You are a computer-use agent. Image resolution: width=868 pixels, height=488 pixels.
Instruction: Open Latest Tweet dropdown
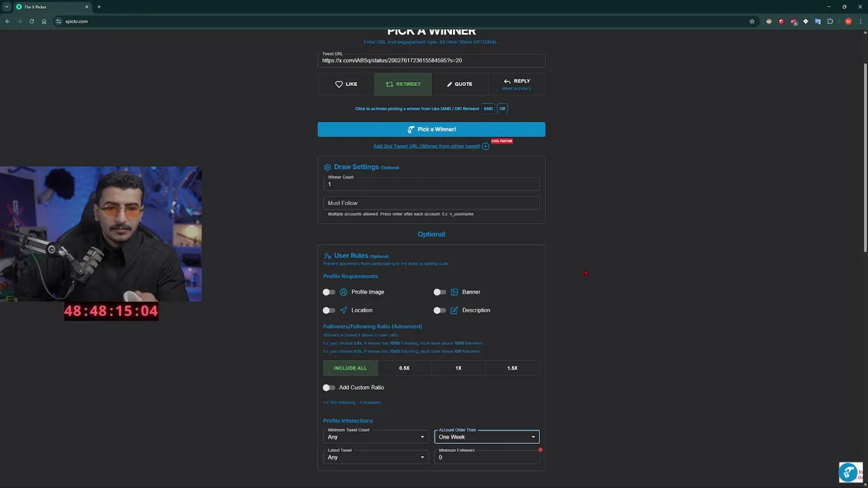point(376,456)
